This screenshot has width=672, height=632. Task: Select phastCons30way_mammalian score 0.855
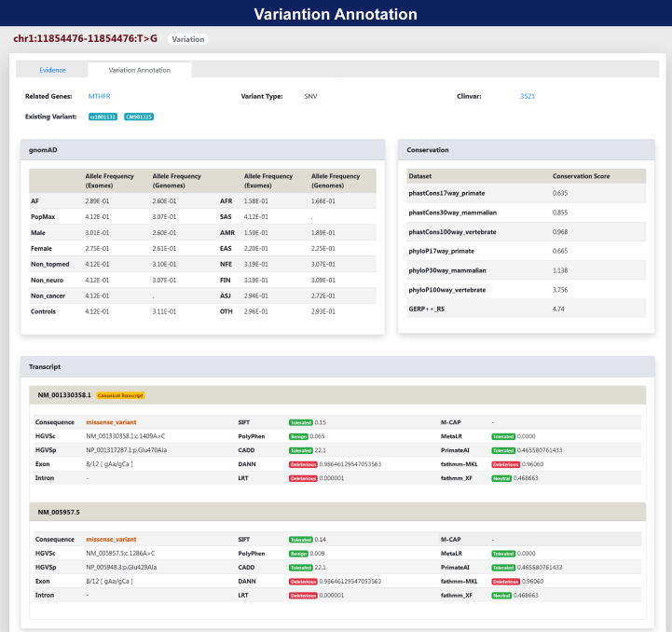coord(560,213)
